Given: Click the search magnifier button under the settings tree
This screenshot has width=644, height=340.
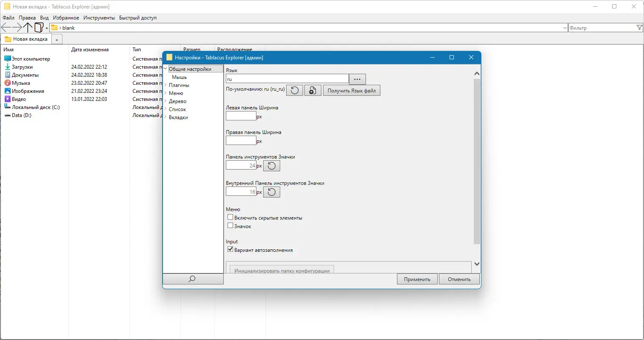Looking at the screenshot, I should click(x=193, y=279).
